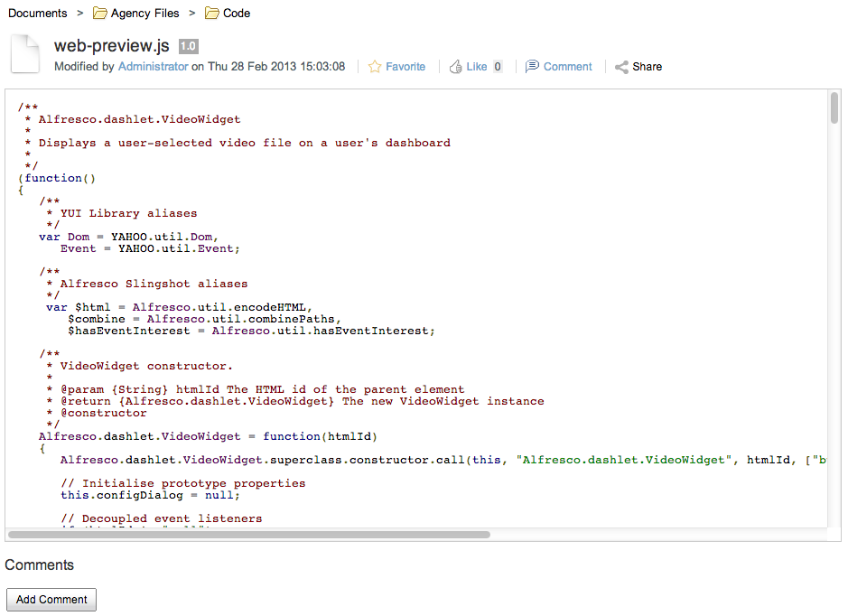848x616 pixels.
Task: Like this document
Action: tap(477, 67)
